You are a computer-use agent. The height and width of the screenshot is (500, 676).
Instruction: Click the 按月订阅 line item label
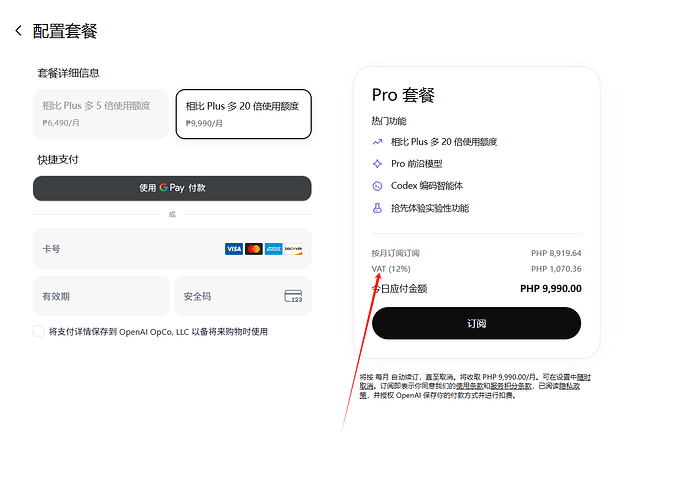pos(395,253)
